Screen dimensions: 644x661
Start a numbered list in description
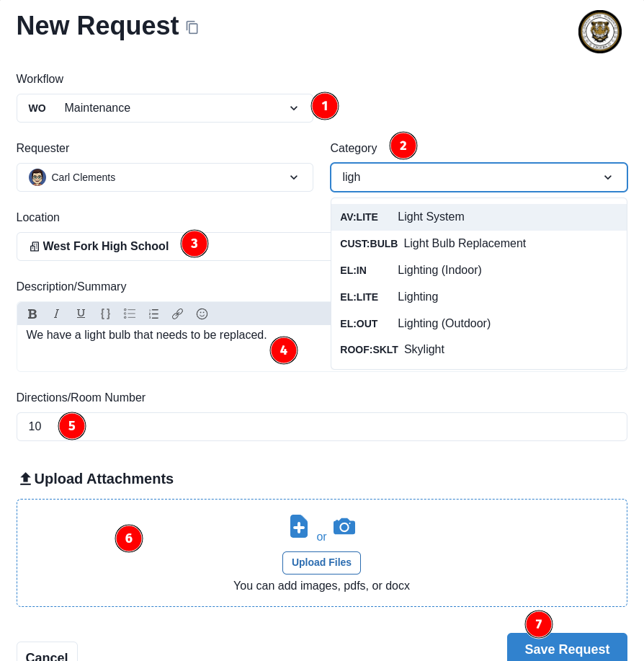[x=153, y=314]
